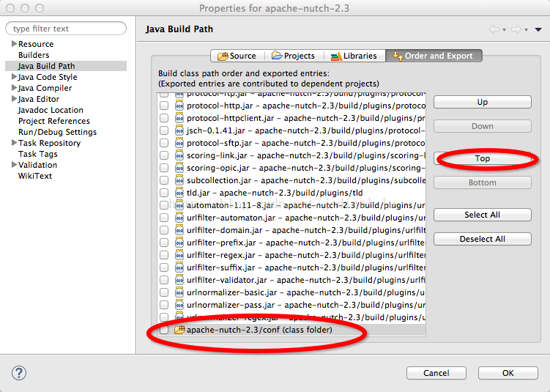Focus the type filter text field
Screen dimensions: 550x392
coord(66,29)
